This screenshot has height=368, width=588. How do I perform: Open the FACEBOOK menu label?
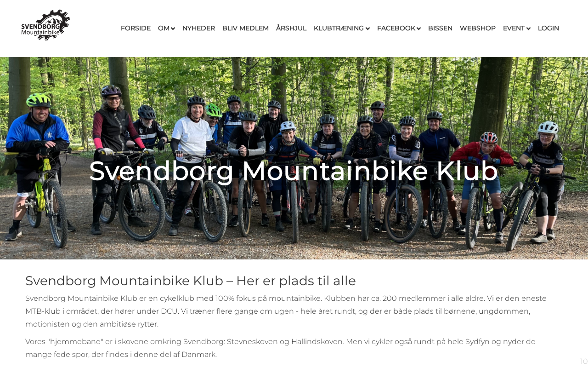pos(396,28)
